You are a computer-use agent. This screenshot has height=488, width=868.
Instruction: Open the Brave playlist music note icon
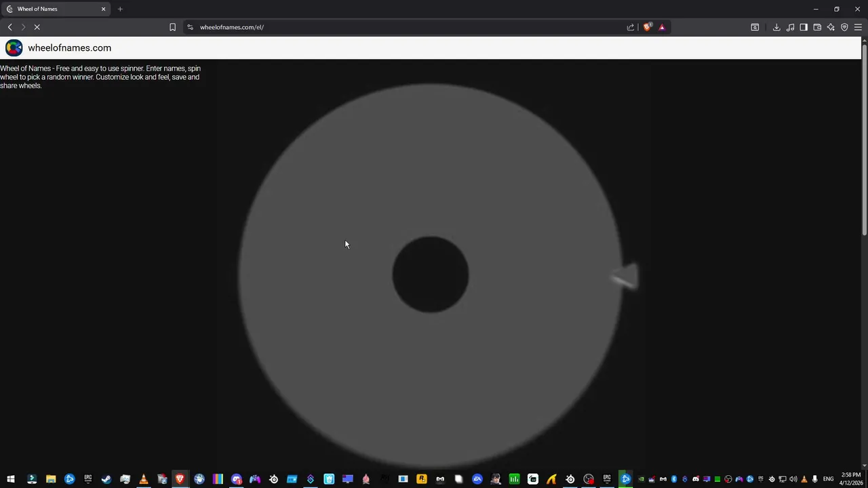(790, 27)
